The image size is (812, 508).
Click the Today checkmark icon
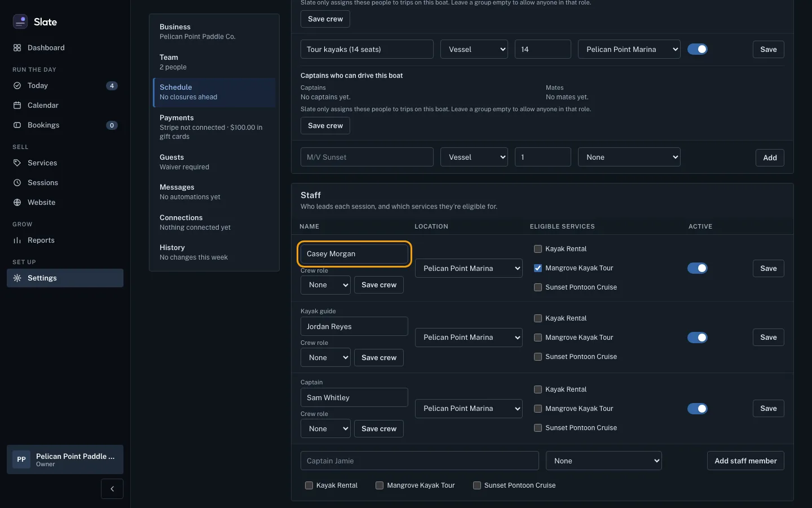point(17,86)
